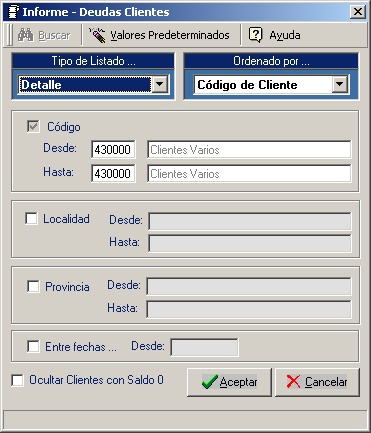The height and width of the screenshot is (433, 371).
Task: Enable the Localidad filter checkbox
Action: click(x=31, y=219)
